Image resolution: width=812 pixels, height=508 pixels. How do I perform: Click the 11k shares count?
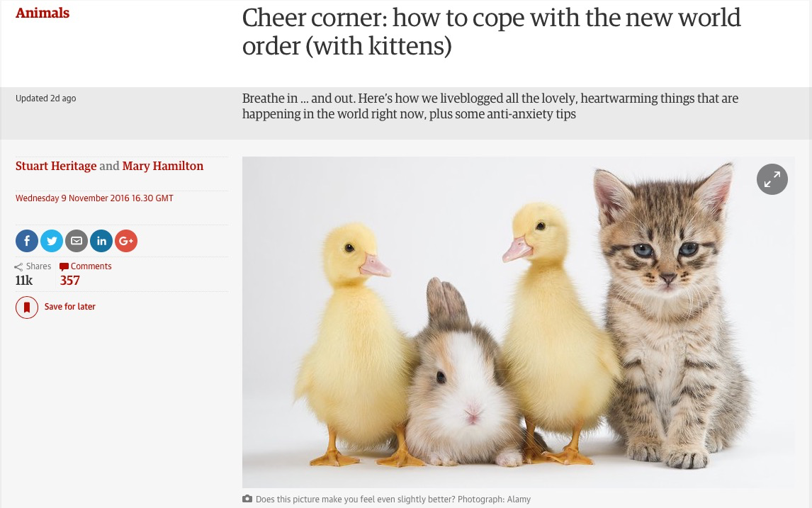[x=24, y=280]
